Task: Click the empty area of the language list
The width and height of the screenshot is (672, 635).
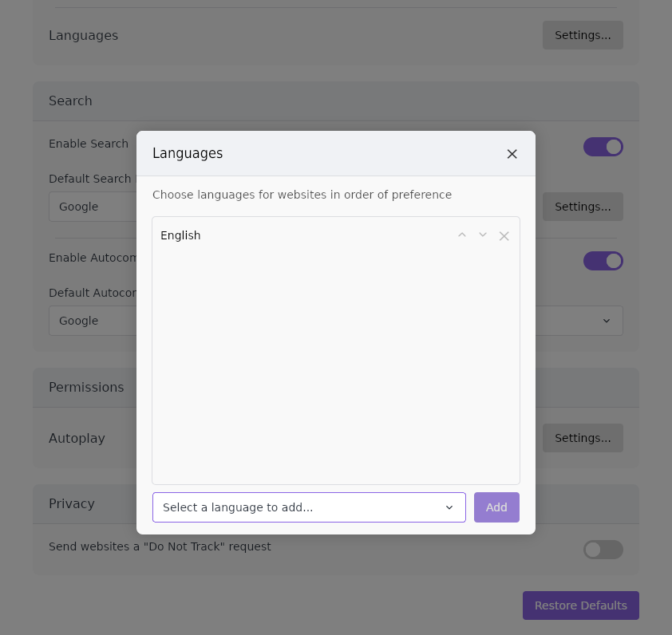Action: click(x=335, y=367)
